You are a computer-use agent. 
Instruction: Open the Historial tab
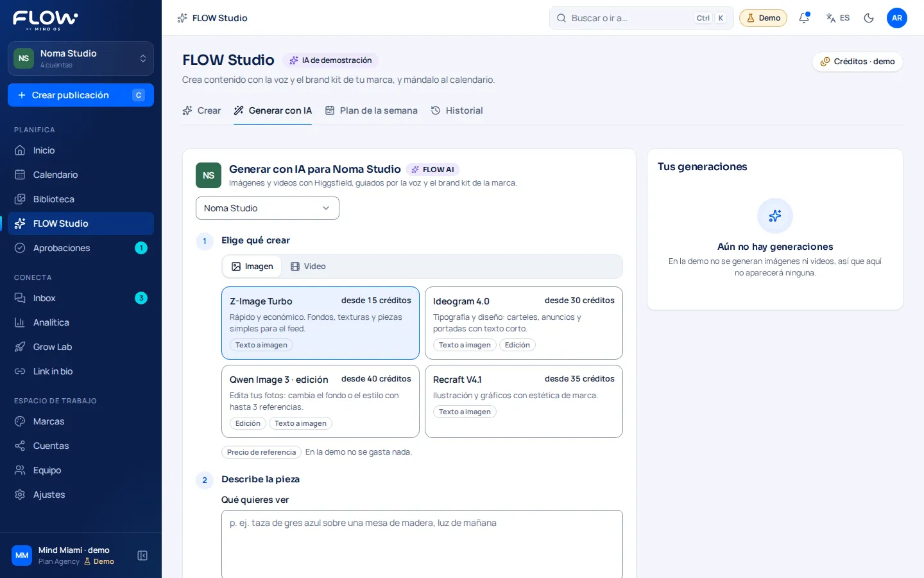pyautogui.click(x=457, y=110)
